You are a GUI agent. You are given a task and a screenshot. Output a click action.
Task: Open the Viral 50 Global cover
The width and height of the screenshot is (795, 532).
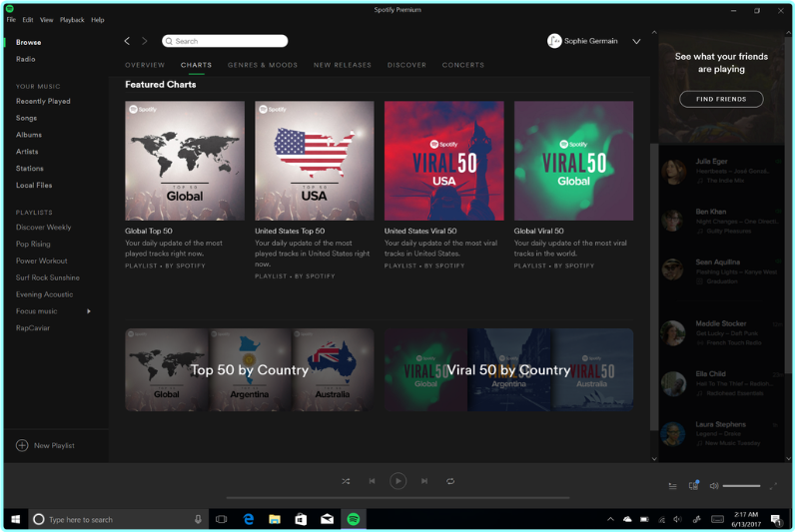point(573,161)
